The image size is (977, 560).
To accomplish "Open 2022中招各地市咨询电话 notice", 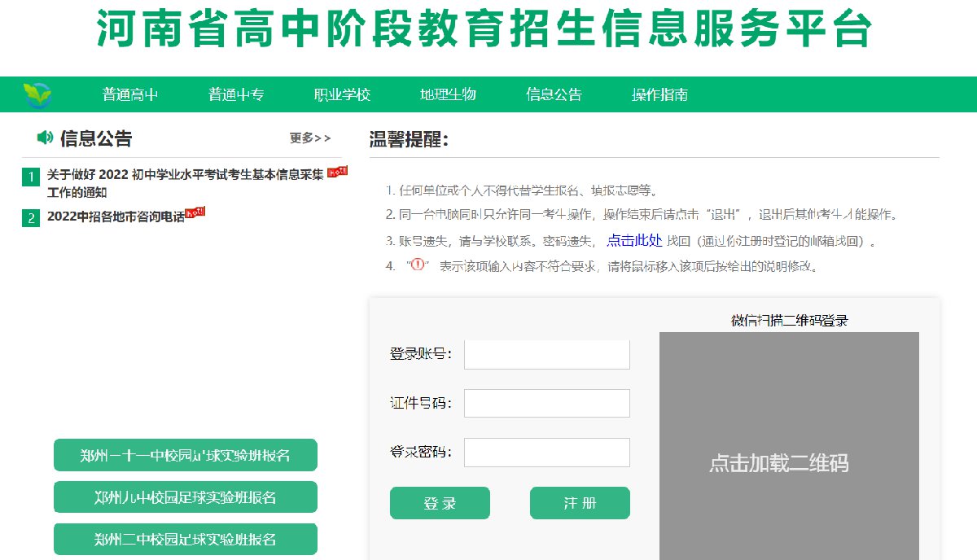I will (x=116, y=217).
